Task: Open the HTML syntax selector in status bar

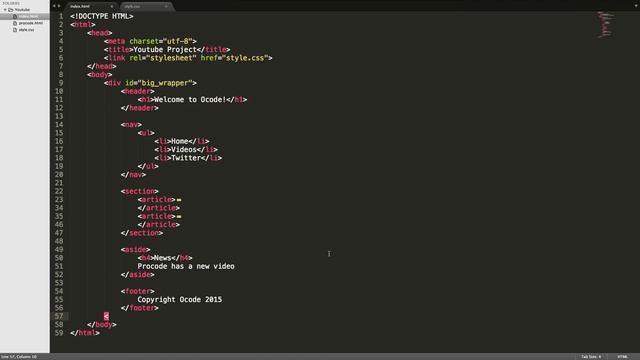Action: [622, 357]
